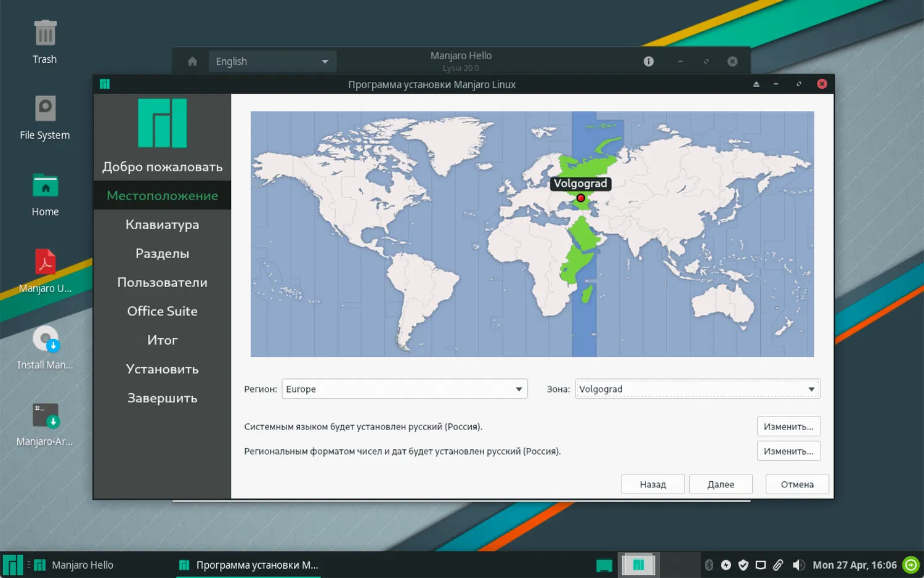Click the Bluetooth tray icon

708,564
